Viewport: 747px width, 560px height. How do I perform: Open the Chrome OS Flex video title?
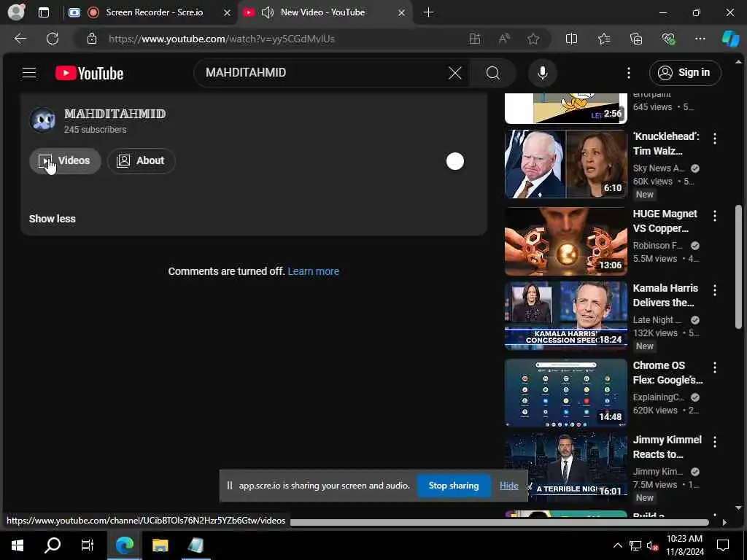(x=668, y=373)
